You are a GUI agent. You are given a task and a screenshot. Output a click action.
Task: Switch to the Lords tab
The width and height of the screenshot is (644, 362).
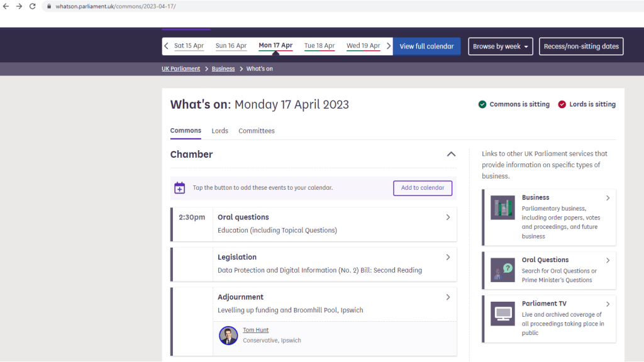pos(220,131)
